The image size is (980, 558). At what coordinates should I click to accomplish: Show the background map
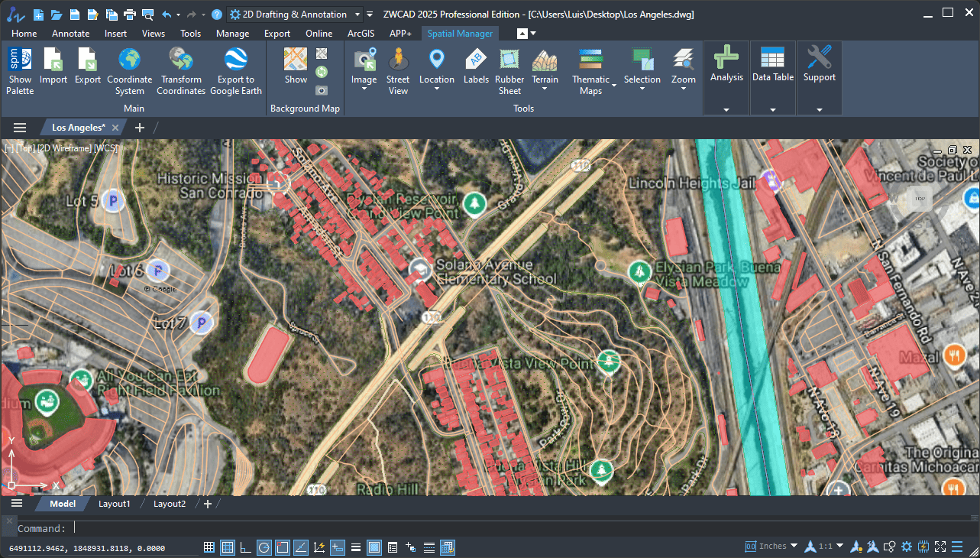pyautogui.click(x=296, y=66)
